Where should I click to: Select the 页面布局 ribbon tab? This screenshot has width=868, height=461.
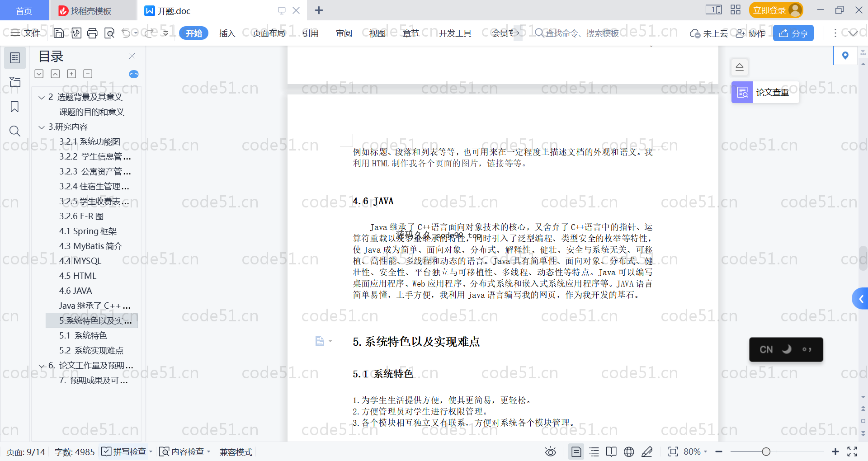click(x=269, y=33)
